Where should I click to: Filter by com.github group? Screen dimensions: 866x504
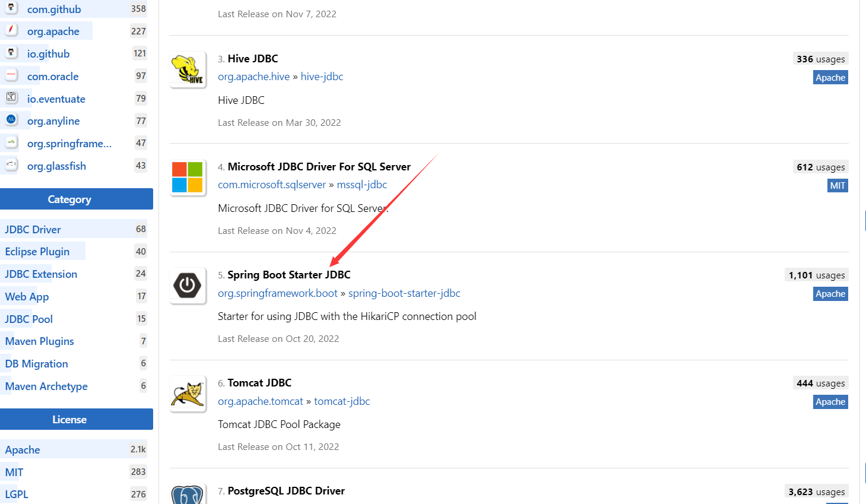pyautogui.click(x=54, y=9)
